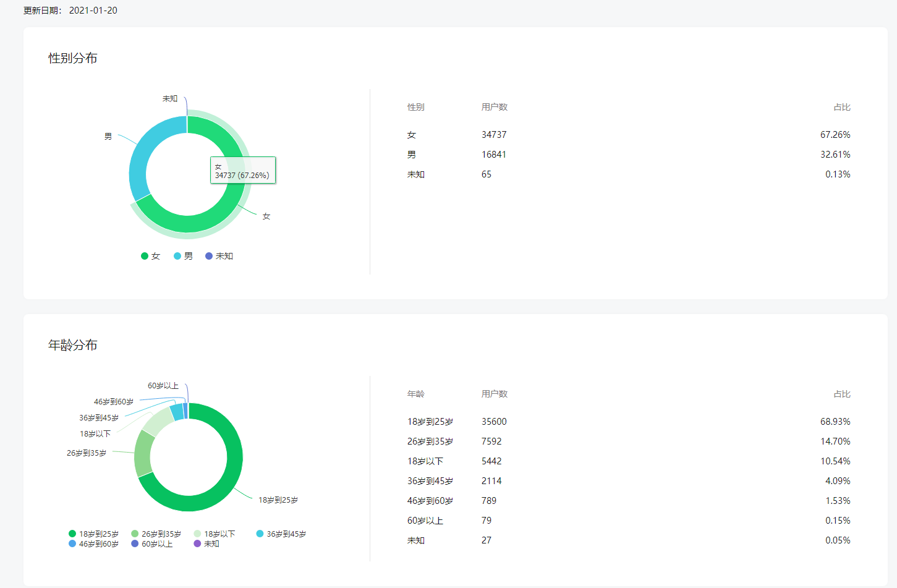Toggle the 男 legend item in gender chart
The height and width of the screenshot is (588, 897).
pyautogui.click(x=183, y=256)
